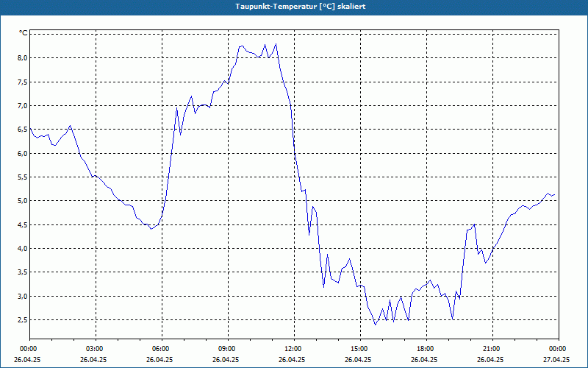Click the 4,5 y-axis label

click(x=23, y=224)
